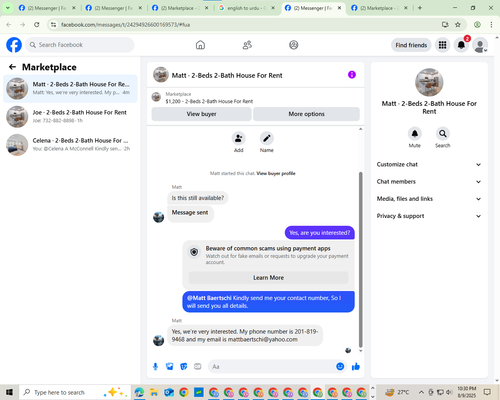Screen dimensions: 500x400
Task: Open Celena conversation in Marketplace list
Action: (70, 145)
